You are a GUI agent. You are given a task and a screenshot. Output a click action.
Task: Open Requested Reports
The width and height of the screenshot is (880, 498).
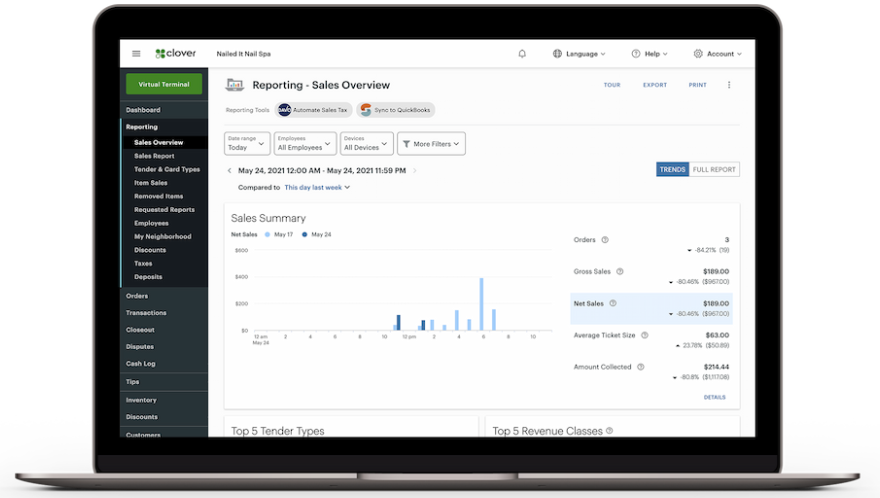(x=164, y=210)
